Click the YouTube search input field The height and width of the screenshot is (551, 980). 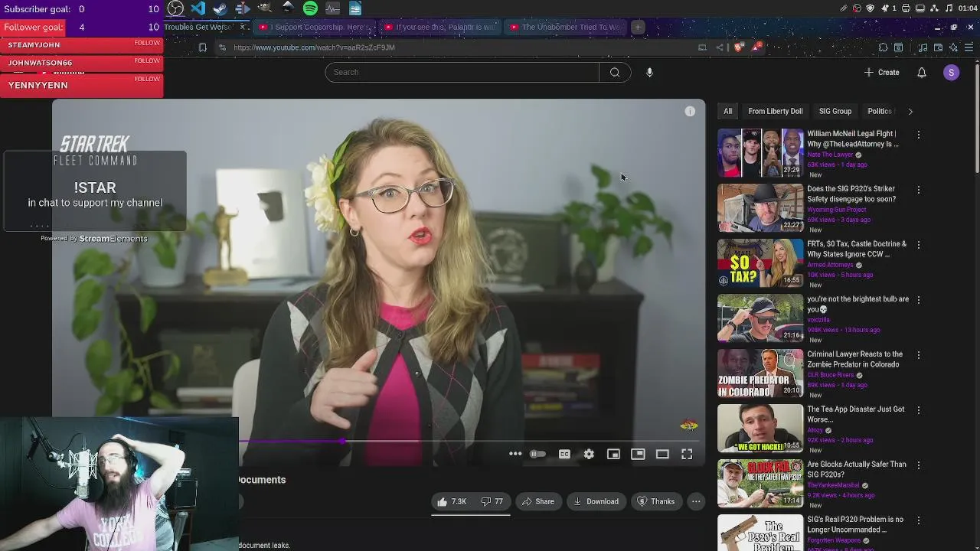click(x=462, y=72)
